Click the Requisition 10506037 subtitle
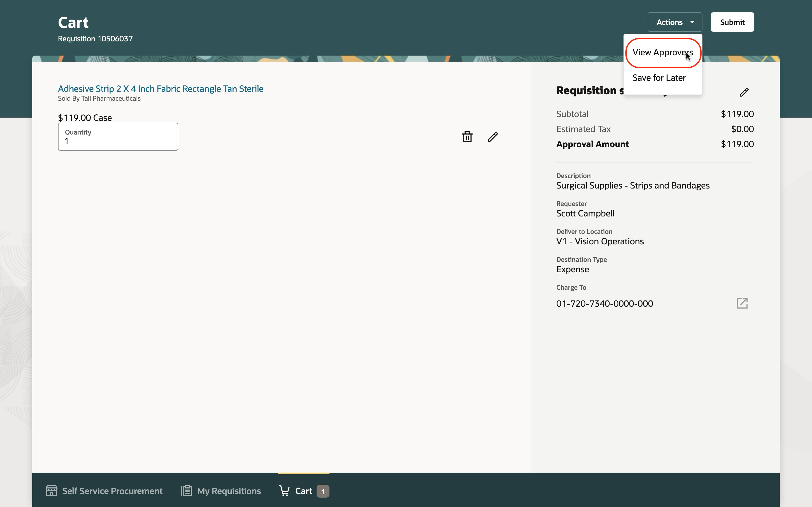The height and width of the screenshot is (507, 812). click(x=95, y=39)
